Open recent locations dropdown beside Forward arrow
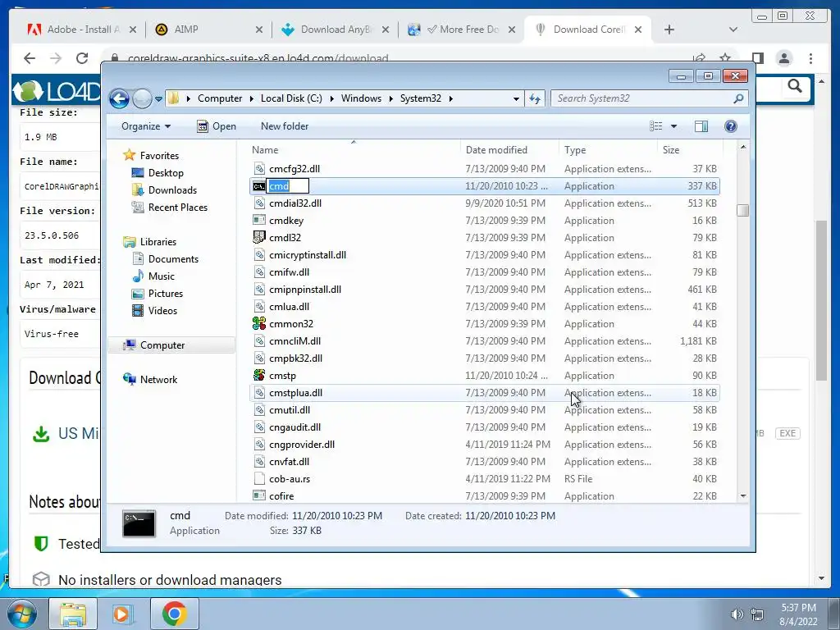 pos(158,99)
